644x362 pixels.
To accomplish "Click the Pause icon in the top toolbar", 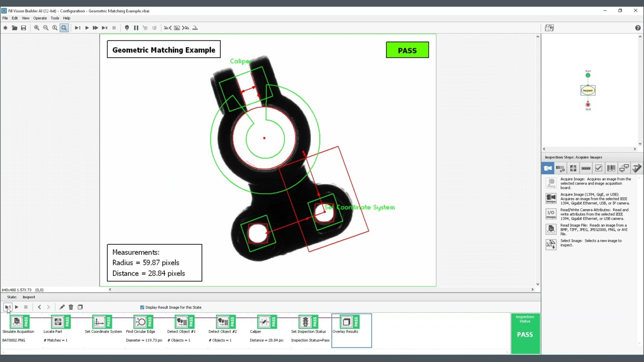I will [x=136, y=28].
